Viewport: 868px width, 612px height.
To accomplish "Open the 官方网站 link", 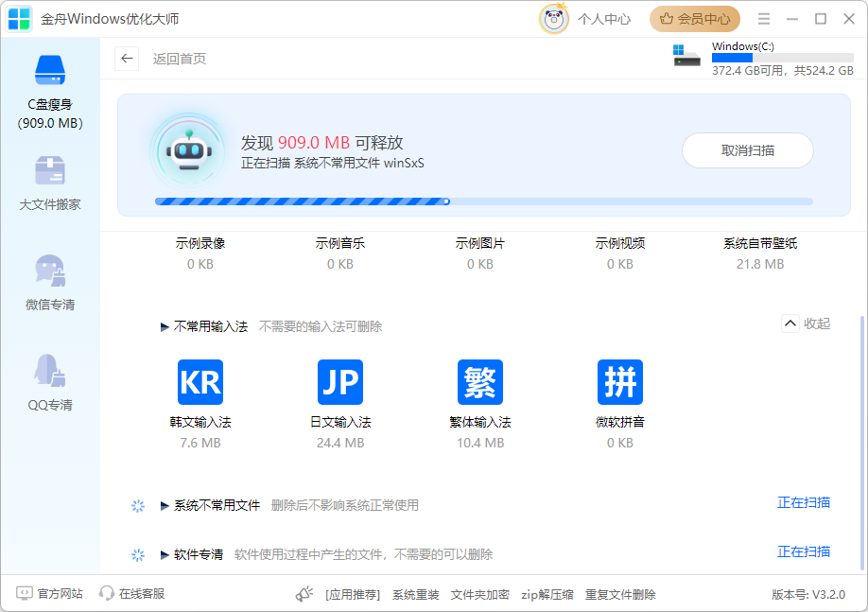I will 50,594.
